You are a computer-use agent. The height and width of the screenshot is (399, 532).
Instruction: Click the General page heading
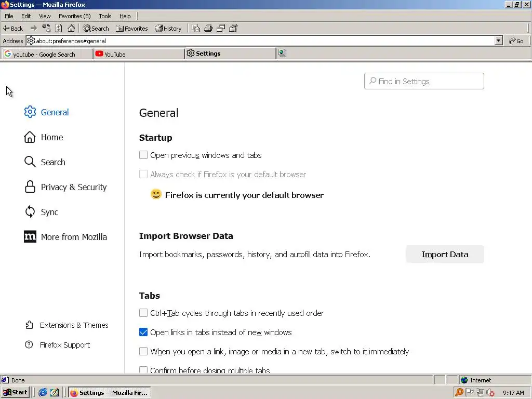pyautogui.click(x=158, y=113)
